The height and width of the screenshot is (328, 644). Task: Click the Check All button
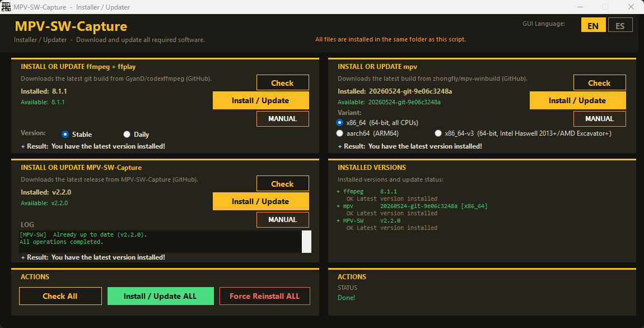(60, 296)
